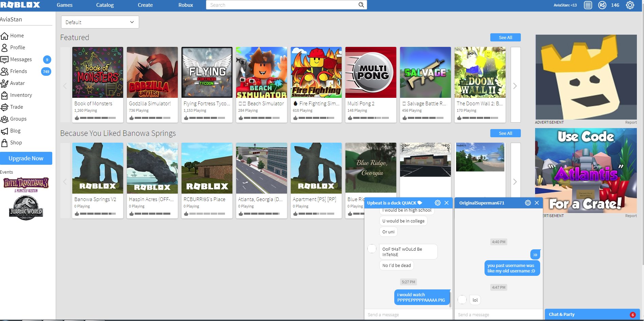Open Beach Simulator game thumbnail
The height and width of the screenshot is (321, 644).
pyautogui.click(x=262, y=72)
